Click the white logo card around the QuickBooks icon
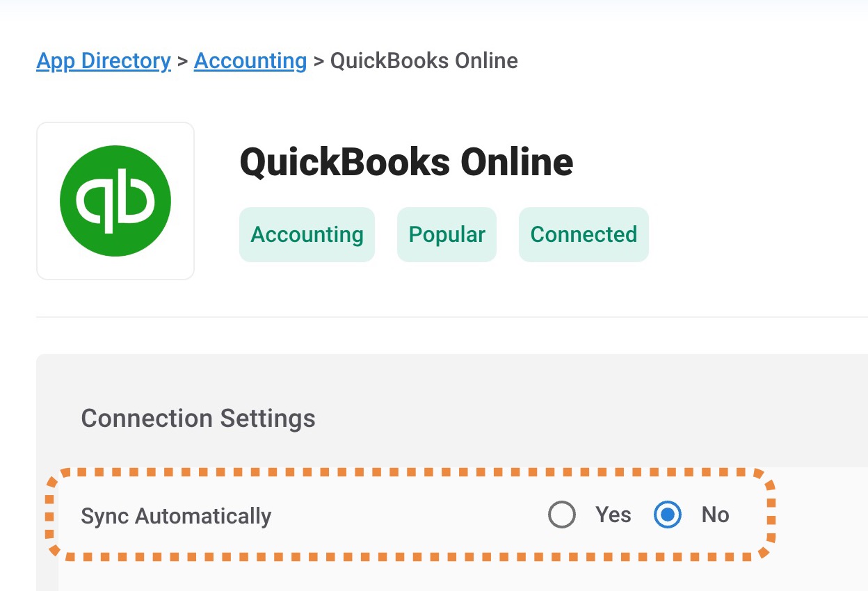Screen dimensions: 868x591 [115, 201]
